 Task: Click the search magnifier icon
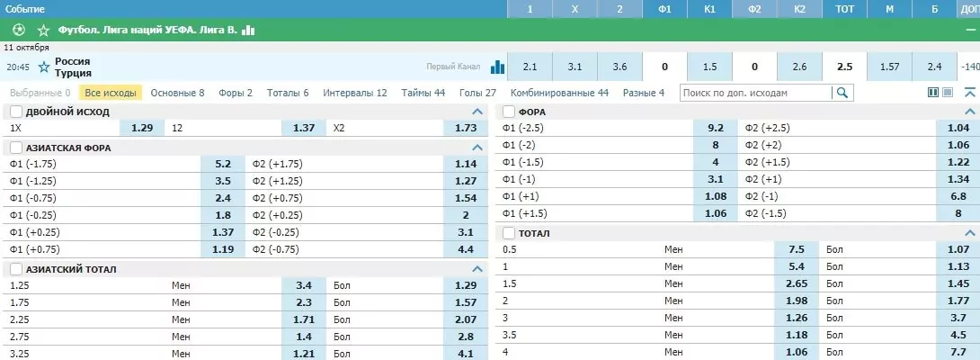coord(842,93)
